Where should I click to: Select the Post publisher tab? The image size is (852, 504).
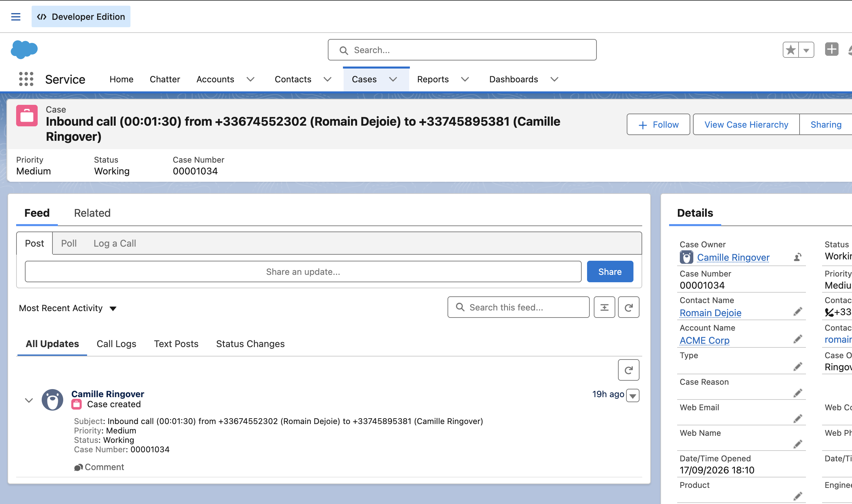click(34, 243)
